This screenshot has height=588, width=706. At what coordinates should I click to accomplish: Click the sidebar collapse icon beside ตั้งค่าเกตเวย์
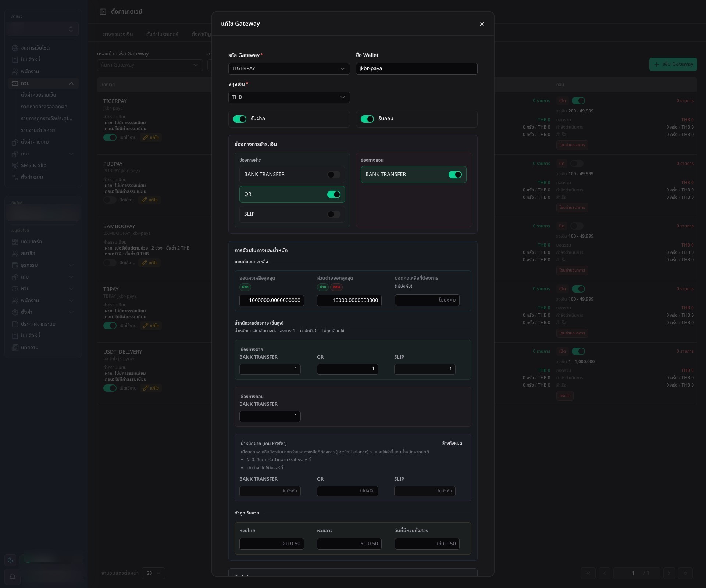click(103, 12)
